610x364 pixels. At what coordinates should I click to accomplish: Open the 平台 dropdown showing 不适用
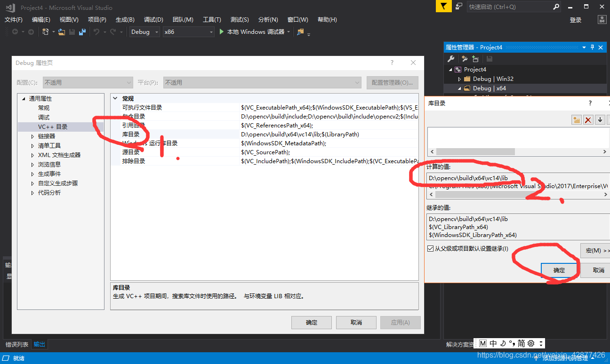262,82
